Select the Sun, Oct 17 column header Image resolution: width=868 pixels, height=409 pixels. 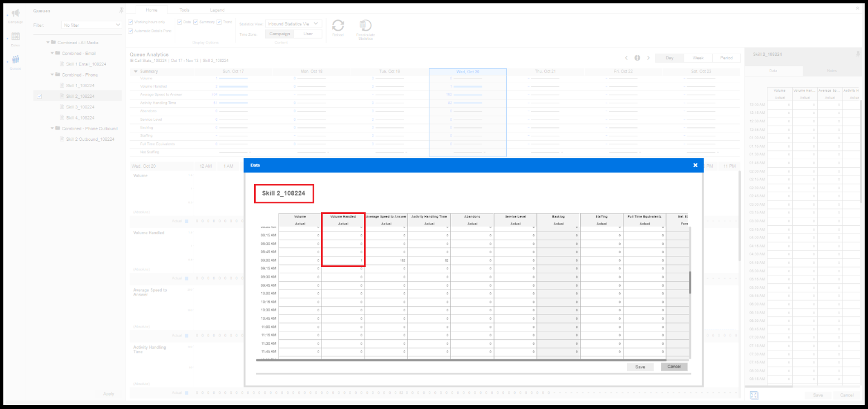coord(233,72)
